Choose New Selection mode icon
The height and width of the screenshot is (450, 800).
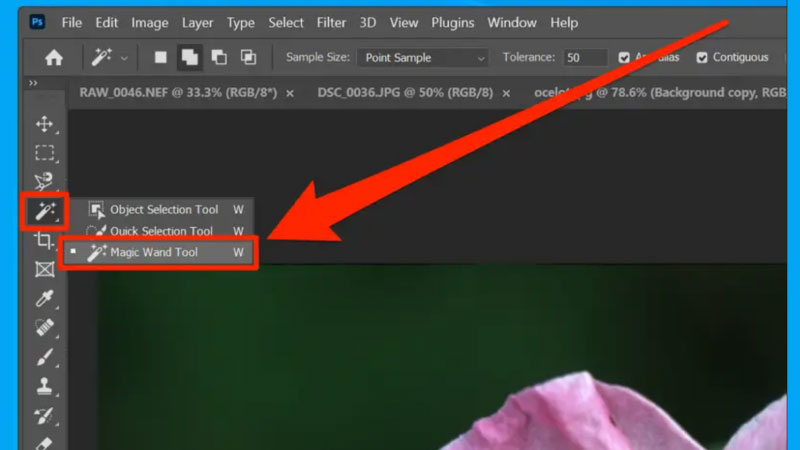pyautogui.click(x=160, y=57)
